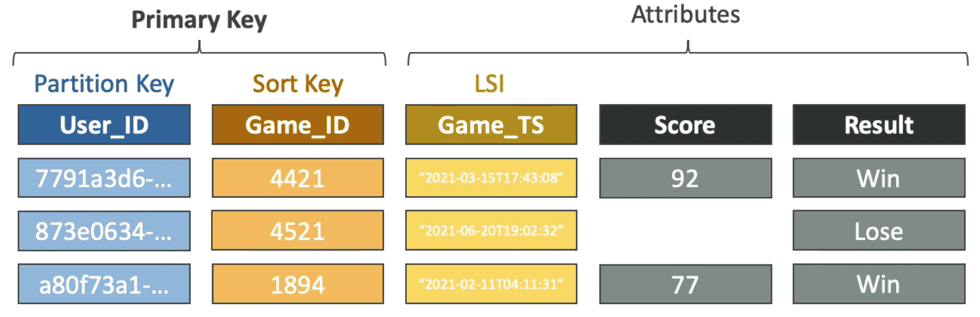Select user cell a80f73a1-...

[x=104, y=284]
